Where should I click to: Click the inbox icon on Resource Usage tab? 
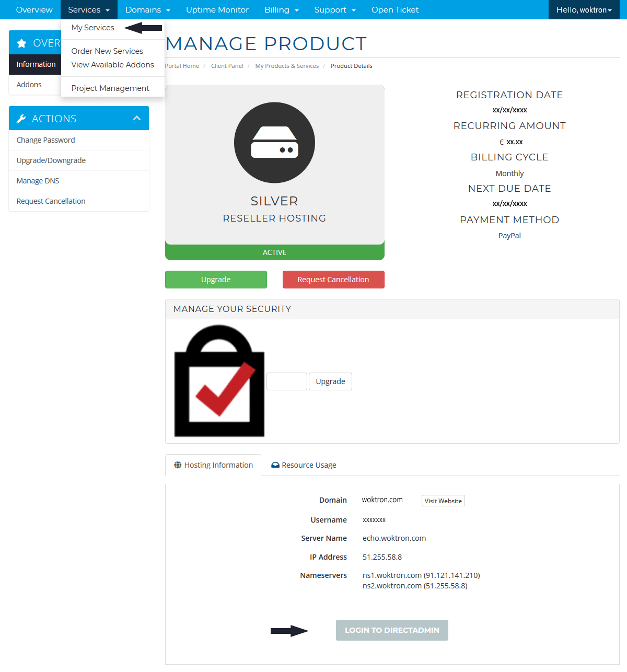(275, 465)
